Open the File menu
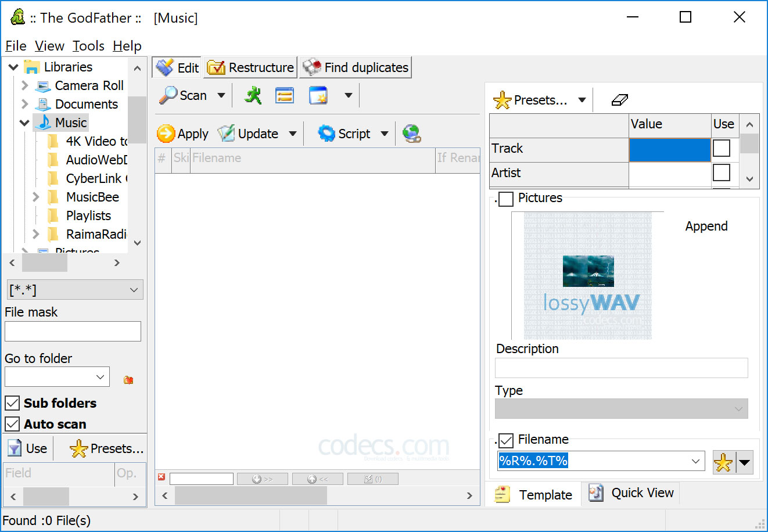 [x=16, y=46]
